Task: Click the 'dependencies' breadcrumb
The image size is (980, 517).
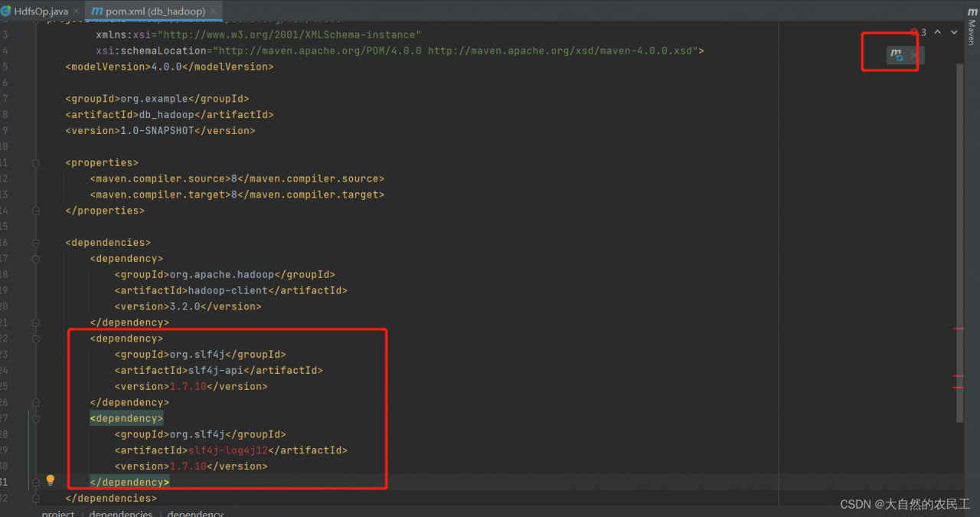Action: pos(120,513)
